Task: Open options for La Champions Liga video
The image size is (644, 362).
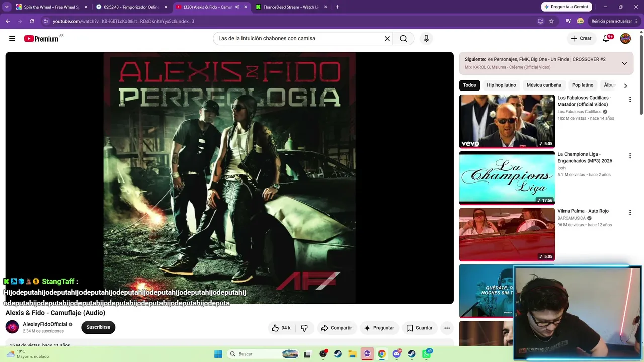Action: [630, 156]
